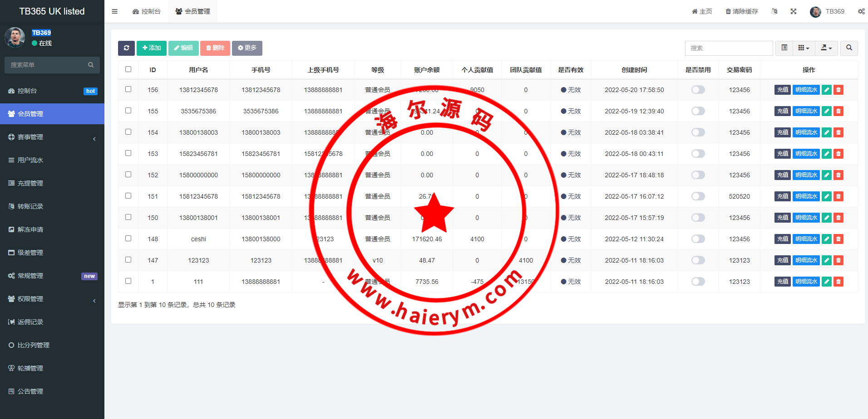Enable the disable switch for user 156

(698, 90)
